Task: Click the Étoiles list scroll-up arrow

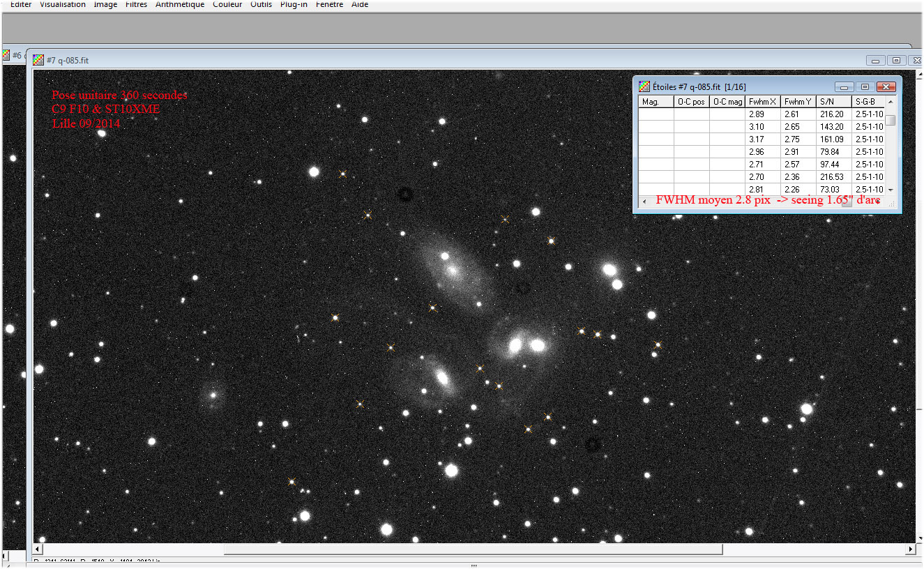Action: coord(891,103)
